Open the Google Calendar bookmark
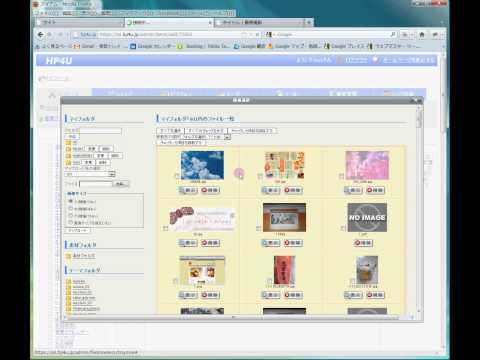The height and width of the screenshot is (360, 480). pos(153,46)
